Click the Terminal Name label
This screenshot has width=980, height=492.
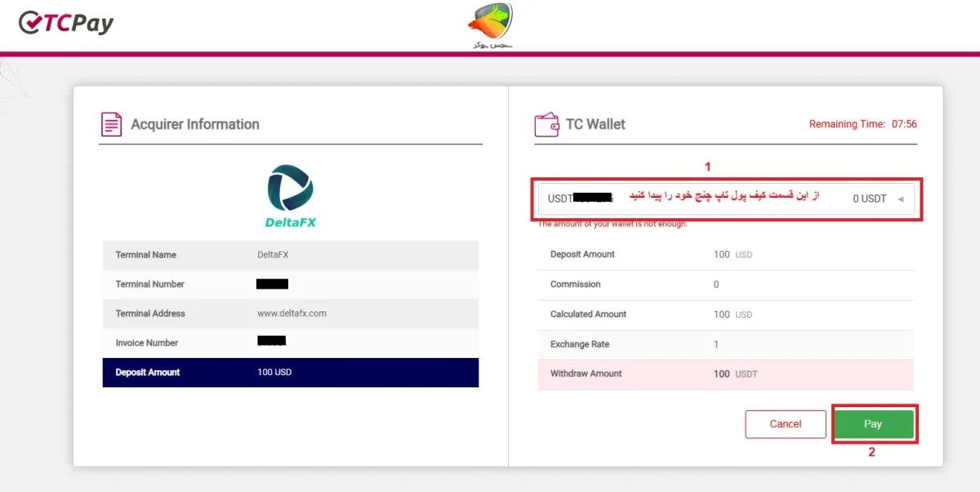[146, 255]
